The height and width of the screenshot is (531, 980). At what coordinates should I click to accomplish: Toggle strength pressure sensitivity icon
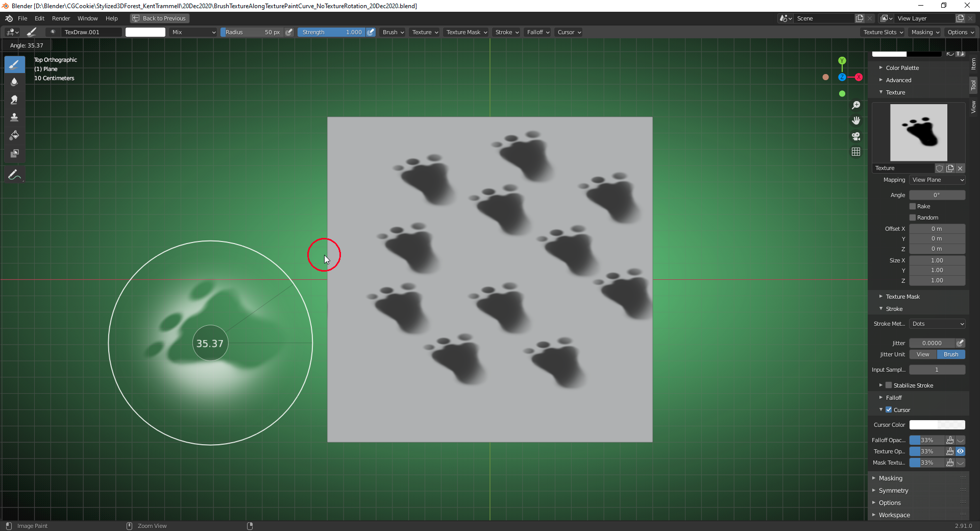pyautogui.click(x=371, y=32)
